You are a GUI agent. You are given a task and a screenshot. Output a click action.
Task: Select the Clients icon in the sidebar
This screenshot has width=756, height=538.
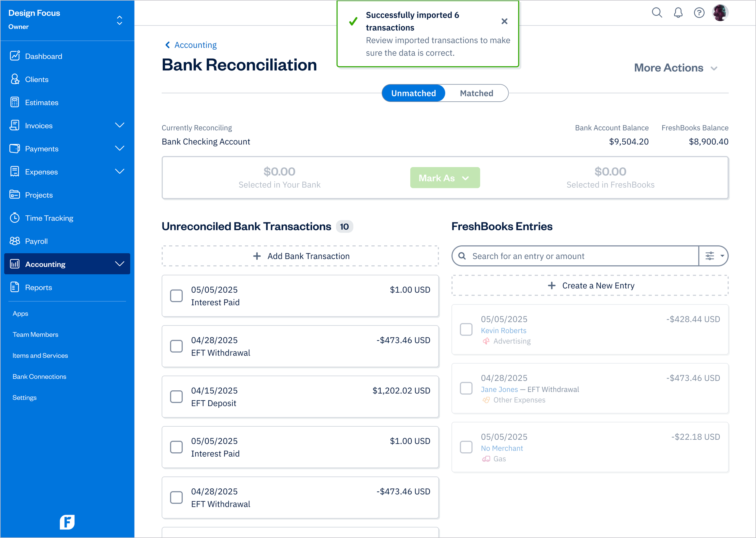coord(15,79)
